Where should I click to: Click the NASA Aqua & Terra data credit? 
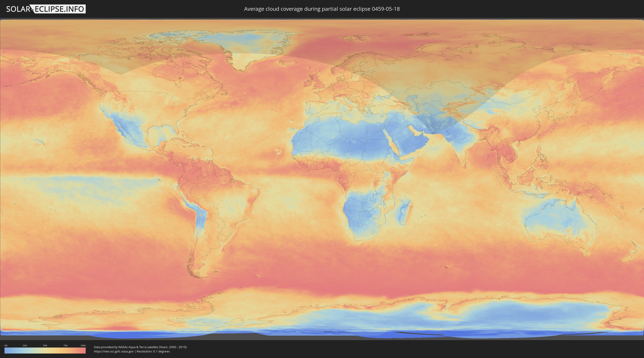[140, 347]
